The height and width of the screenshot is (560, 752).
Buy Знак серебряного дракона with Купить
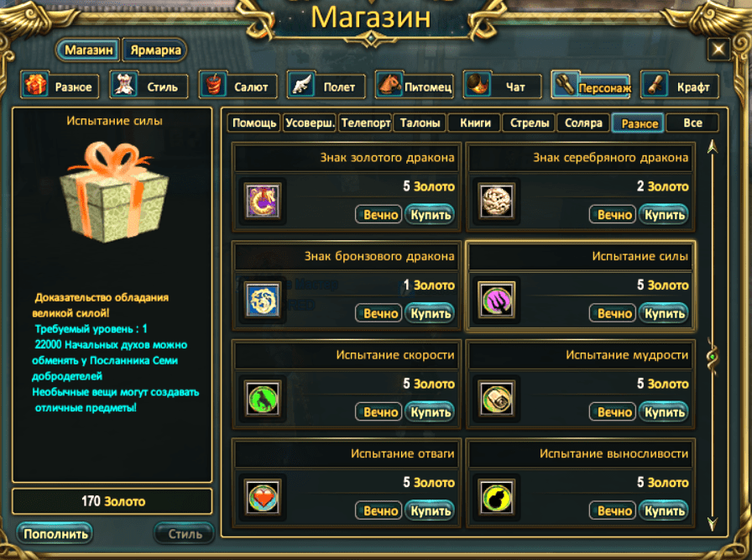(664, 214)
